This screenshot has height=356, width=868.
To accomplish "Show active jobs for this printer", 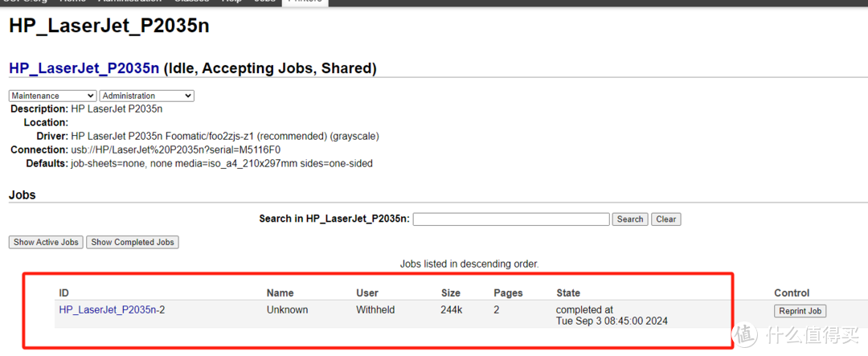I will (46, 242).
